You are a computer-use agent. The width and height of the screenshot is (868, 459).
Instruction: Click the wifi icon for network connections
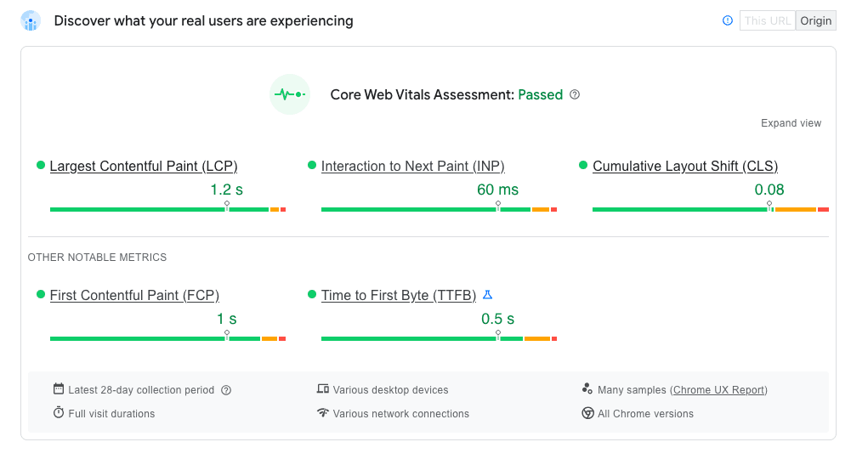[323, 412]
